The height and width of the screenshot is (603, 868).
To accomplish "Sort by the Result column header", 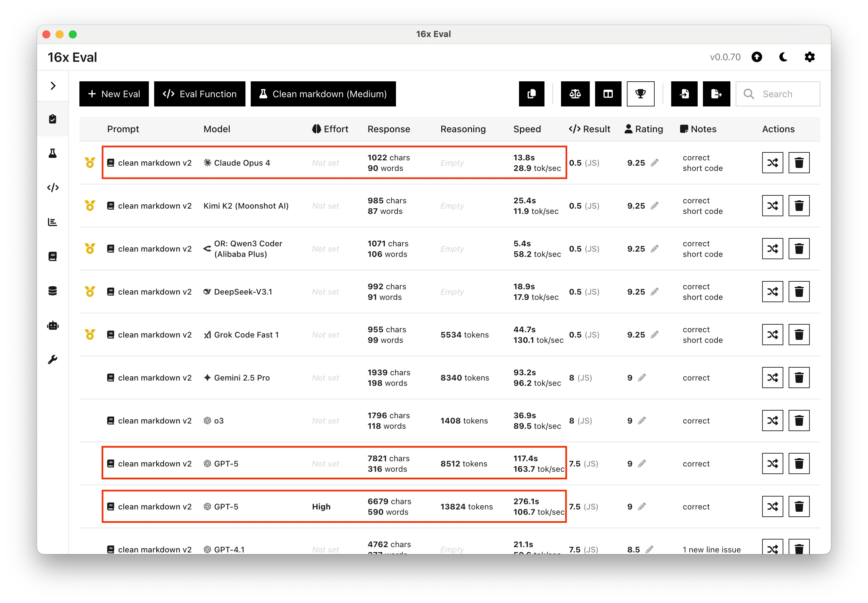I will [589, 129].
